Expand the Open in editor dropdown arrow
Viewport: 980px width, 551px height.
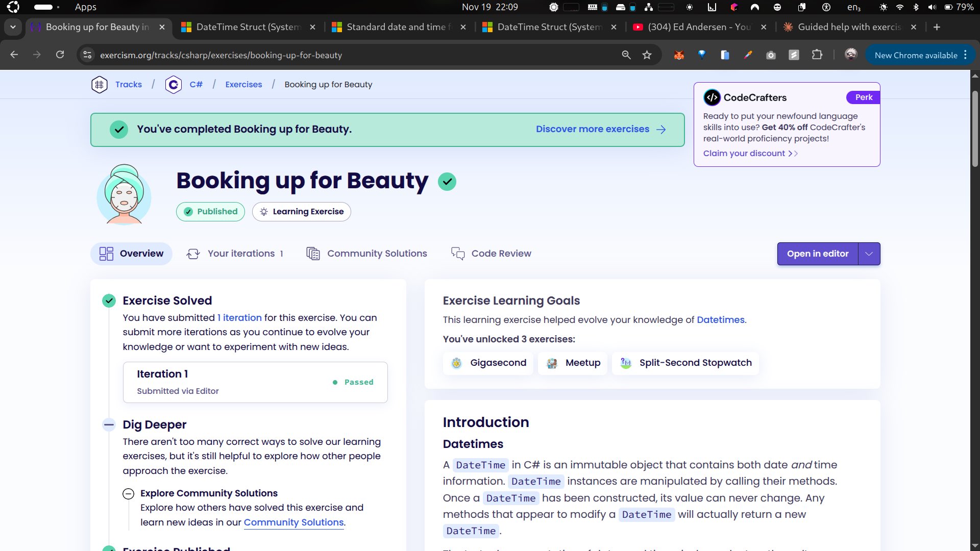pyautogui.click(x=869, y=254)
